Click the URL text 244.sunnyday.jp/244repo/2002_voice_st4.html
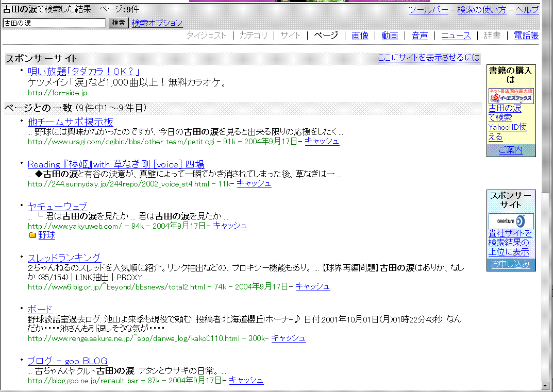This screenshot has width=553, height=392. [119, 184]
